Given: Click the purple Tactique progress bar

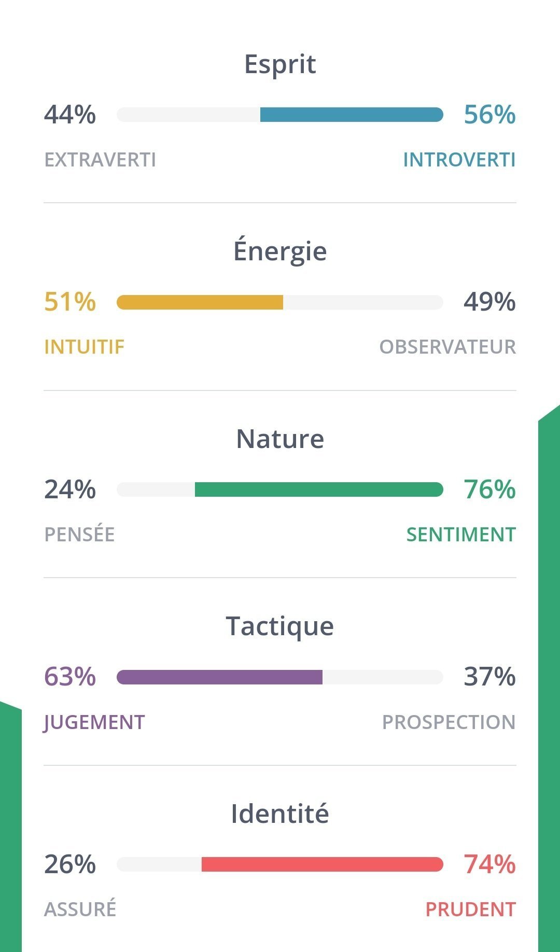Looking at the screenshot, I should (219, 677).
